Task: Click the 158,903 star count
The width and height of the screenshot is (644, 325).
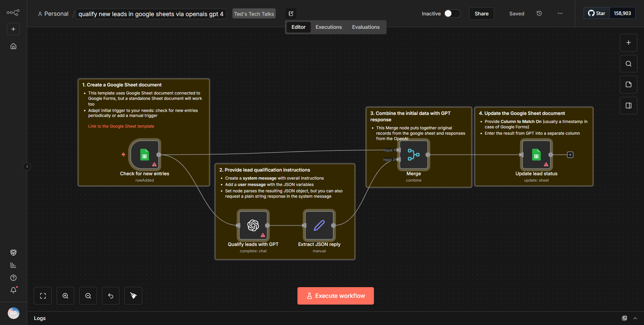Action: (622, 13)
